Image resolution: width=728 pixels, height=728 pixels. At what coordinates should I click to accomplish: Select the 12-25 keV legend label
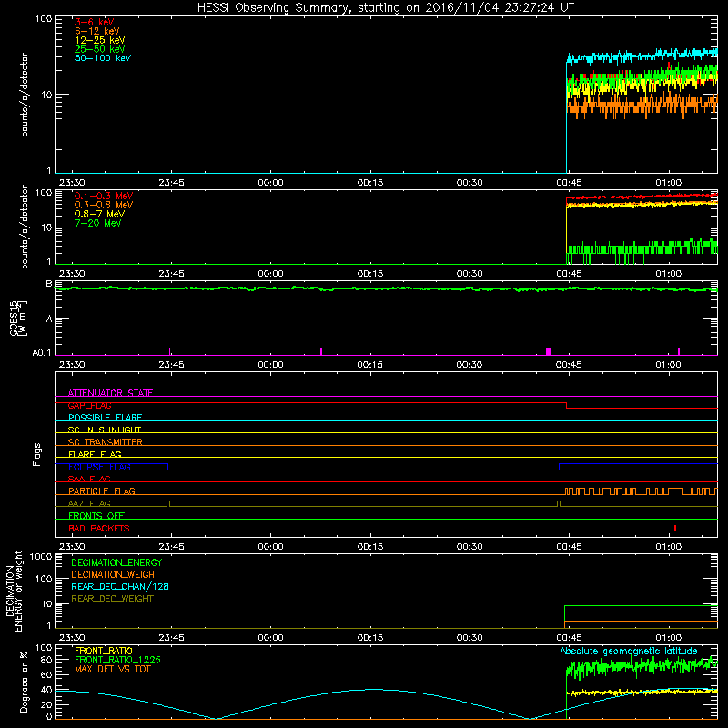click(99, 40)
